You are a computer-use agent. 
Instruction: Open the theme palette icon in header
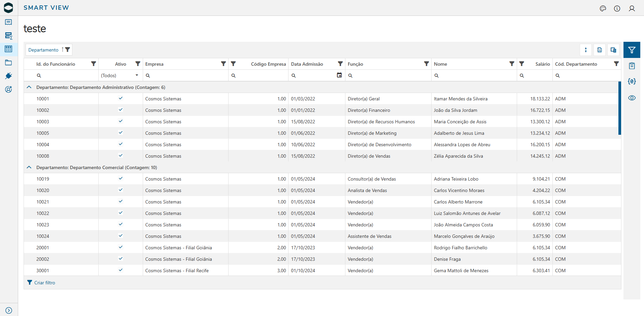[603, 8]
